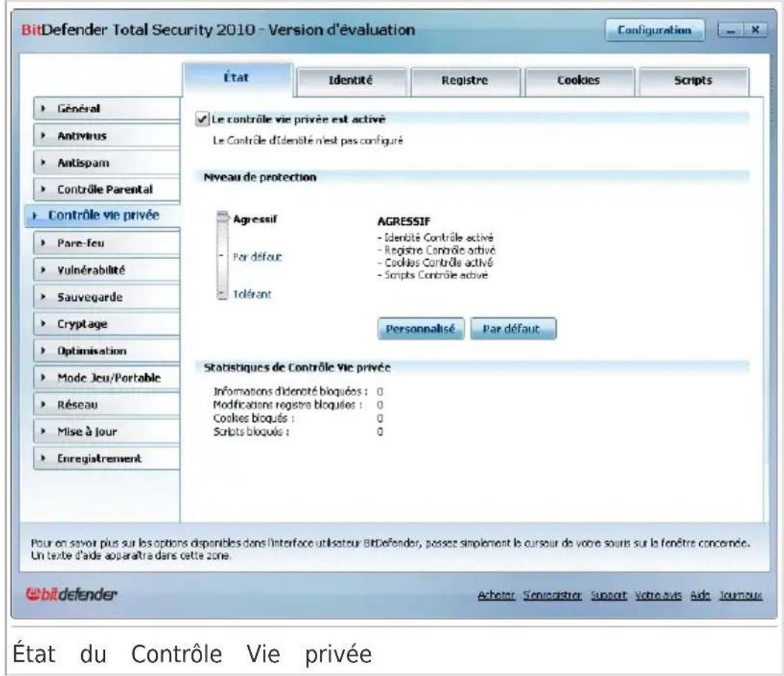Close the BitDefender window

[x=755, y=30]
